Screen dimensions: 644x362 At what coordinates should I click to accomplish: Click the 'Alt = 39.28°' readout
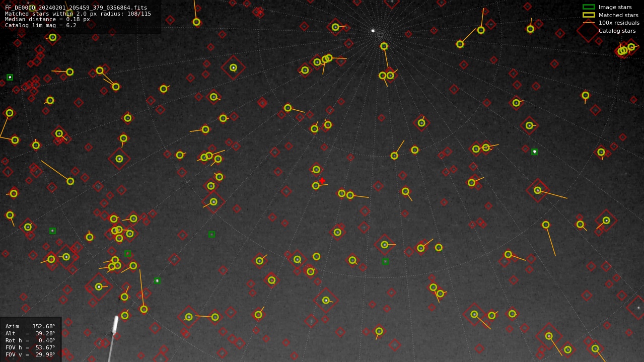(x=30, y=333)
